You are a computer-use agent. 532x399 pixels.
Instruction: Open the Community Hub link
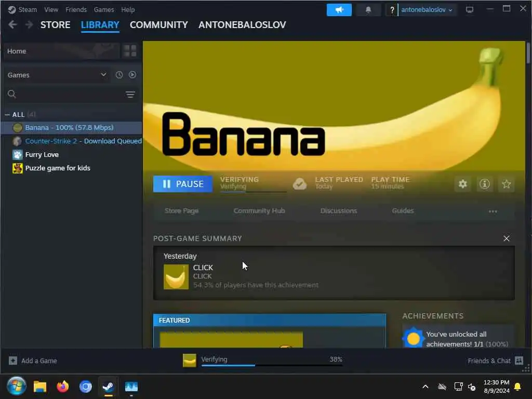(259, 211)
